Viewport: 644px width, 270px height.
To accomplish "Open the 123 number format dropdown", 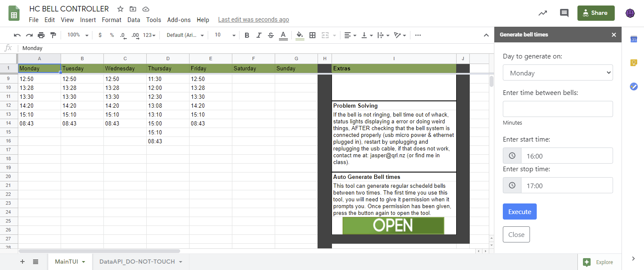I will click(149, 35).
